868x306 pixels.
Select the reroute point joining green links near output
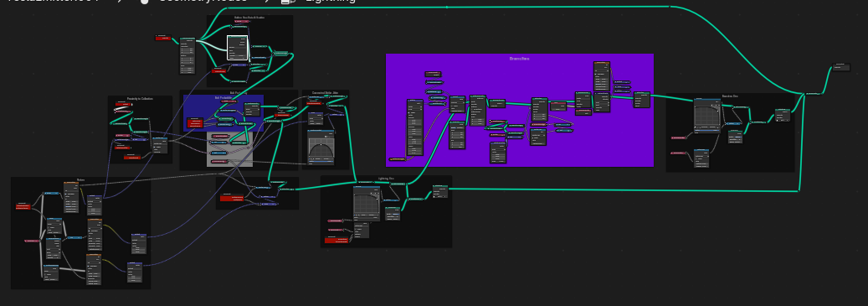tap(805, 94)
